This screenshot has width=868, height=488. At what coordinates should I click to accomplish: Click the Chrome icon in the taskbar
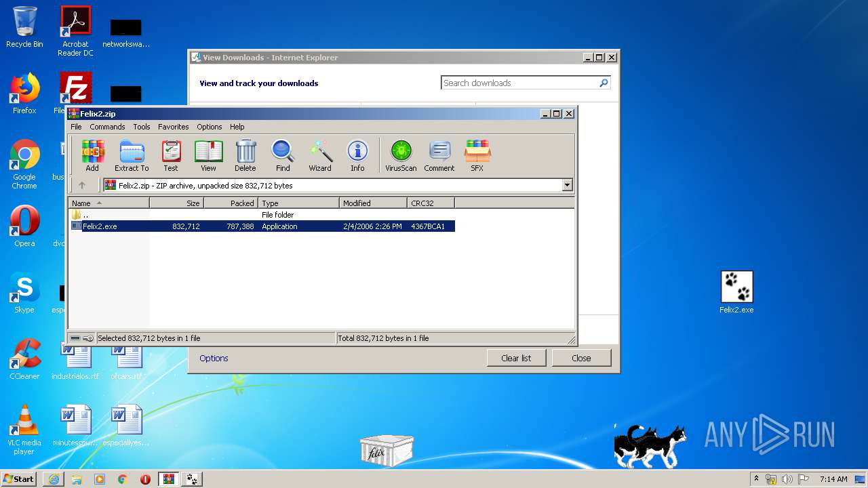(x=122, y=479)
